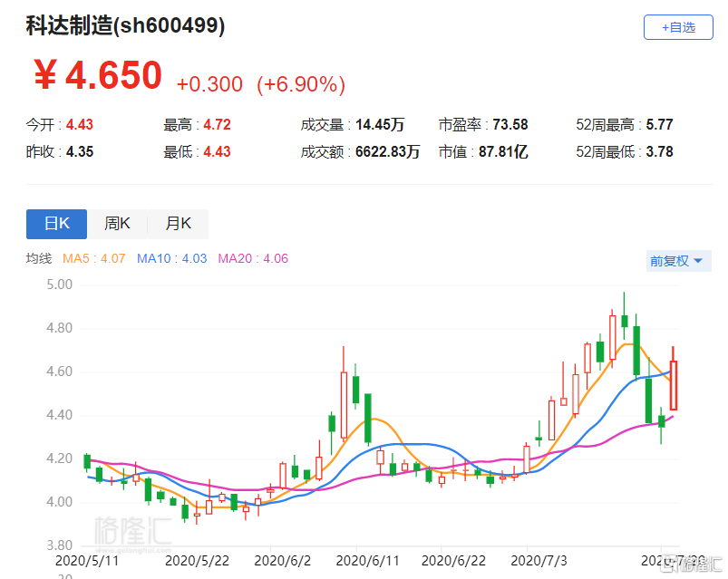This screenshot has width=728, height=579.
Task: Click the 成交额 value 6622.83万
Action: tap(388, 151)
